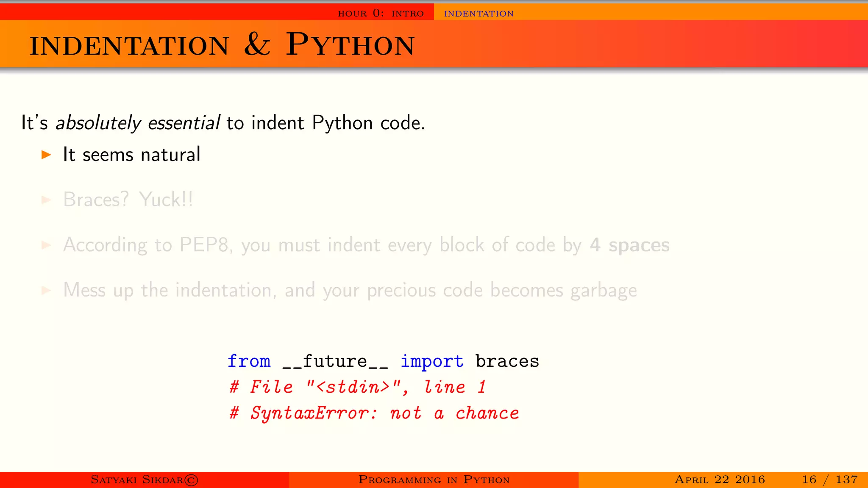
Task: Select the dimmed bullet 'Braces? Yuck!!'
Action: [128, 200]
